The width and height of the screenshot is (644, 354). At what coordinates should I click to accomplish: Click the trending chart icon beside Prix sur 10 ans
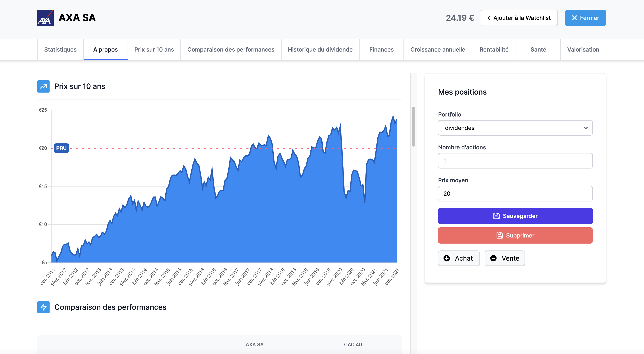click(43, 86)
